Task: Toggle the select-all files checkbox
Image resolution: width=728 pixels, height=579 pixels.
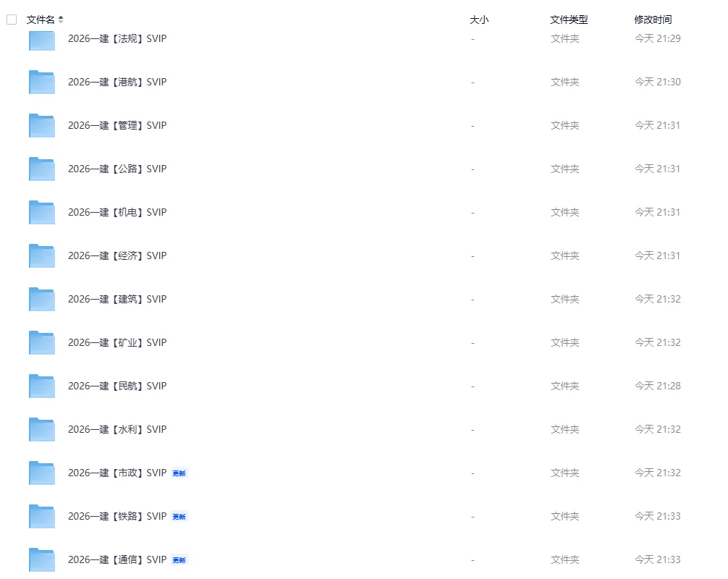Action: 12,20
